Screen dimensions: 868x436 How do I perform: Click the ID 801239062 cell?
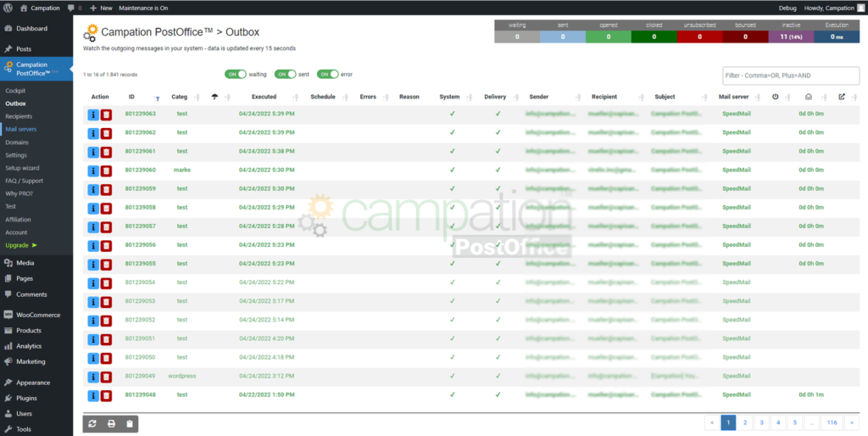point(140,132)
